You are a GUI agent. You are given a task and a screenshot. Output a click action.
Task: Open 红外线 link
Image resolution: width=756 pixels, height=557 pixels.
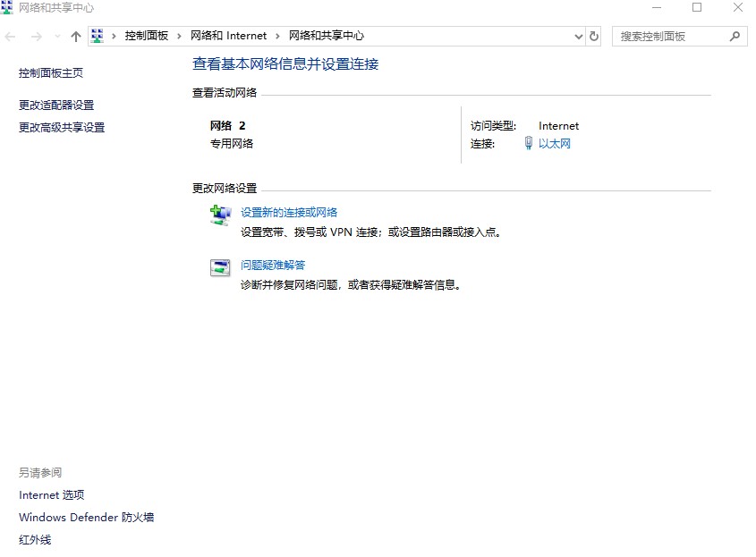point(35,540)
